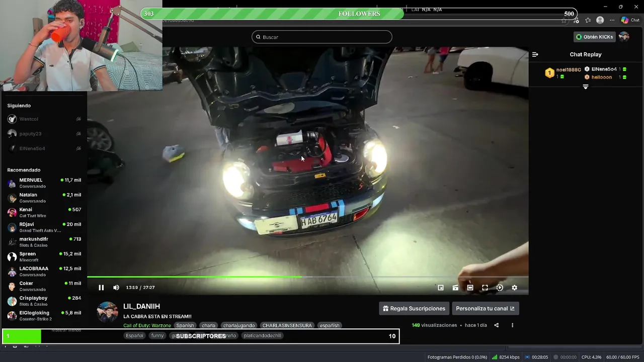Open ElGlogloking recommended channel
This screenshot has height=362, width=644.
pyautogui.click(x=44, y=316)
